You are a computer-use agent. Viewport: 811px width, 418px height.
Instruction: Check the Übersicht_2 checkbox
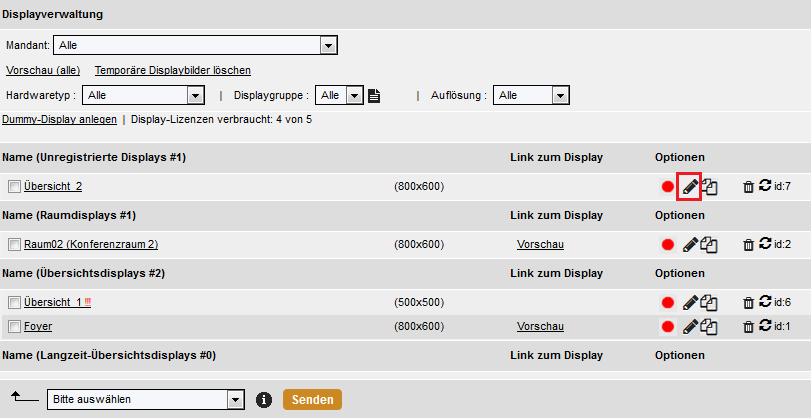tap(14, 186)
